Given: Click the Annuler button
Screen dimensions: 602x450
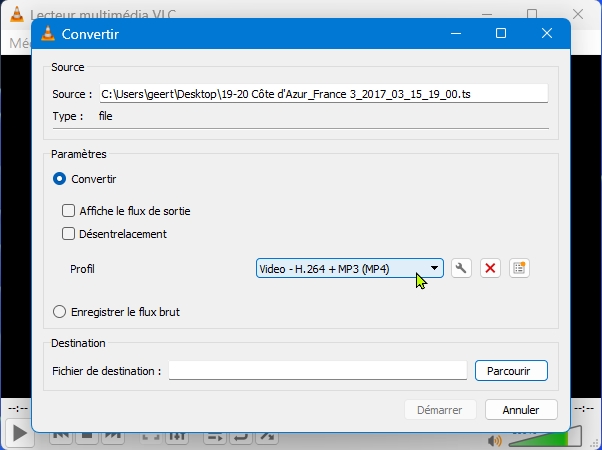Looking at the screenshot, I should (x=521, y=410).
